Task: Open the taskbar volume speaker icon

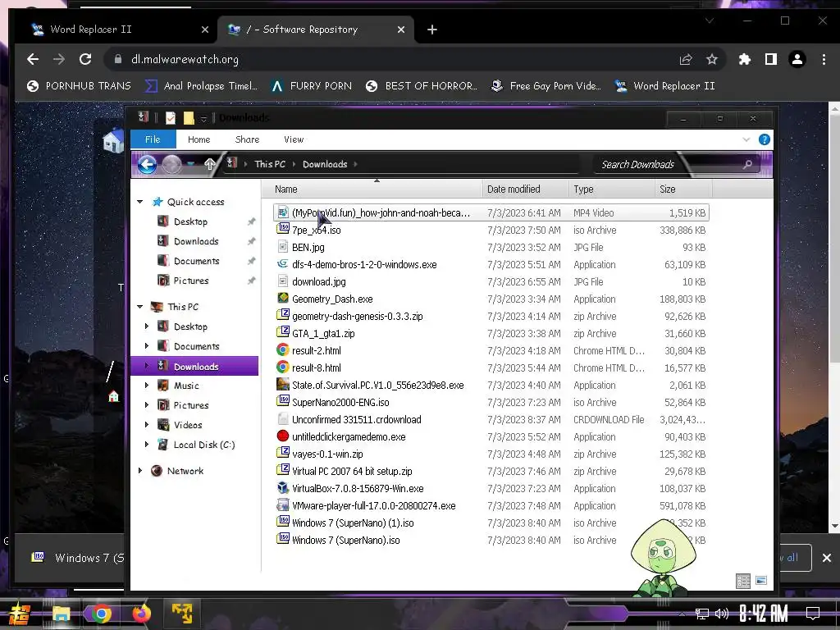Action: pos(722,614)
